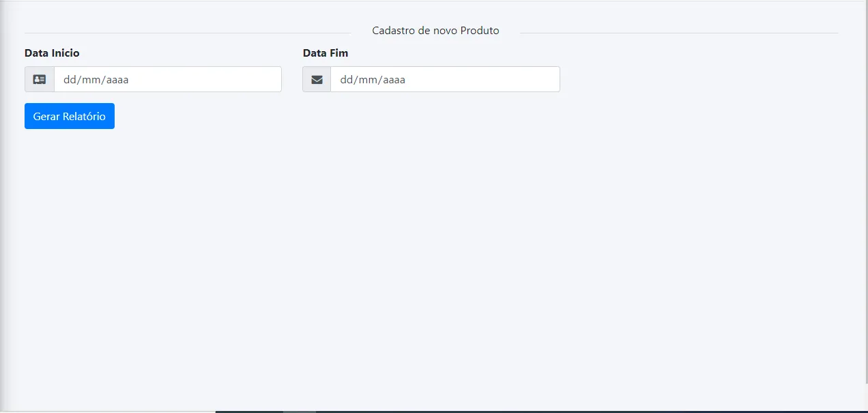Click the ID card icon beside Data Inicio
The height and width of the screenshot is (413, 868).
[40, 79]
